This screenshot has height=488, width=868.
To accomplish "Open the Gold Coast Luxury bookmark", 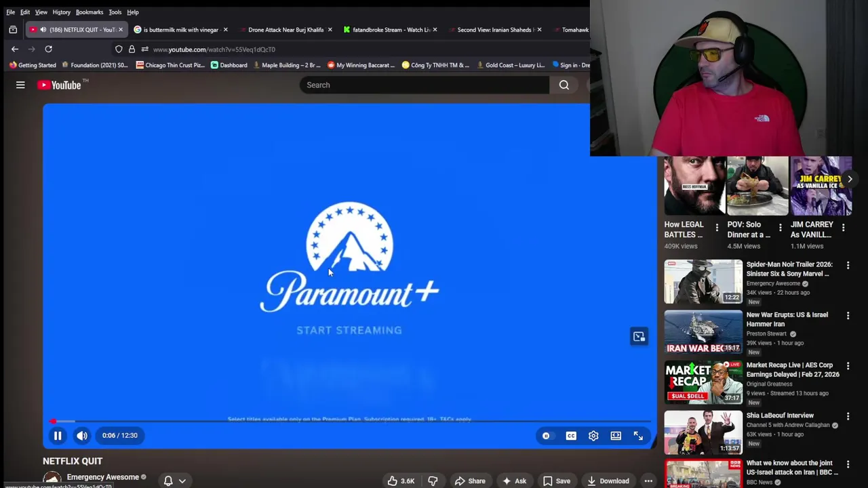I will coord(510,65).
